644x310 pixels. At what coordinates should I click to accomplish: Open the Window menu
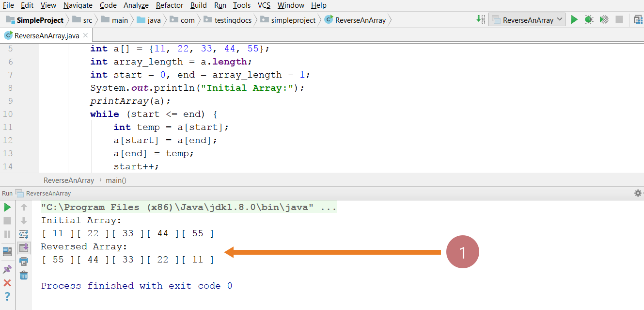291,5
